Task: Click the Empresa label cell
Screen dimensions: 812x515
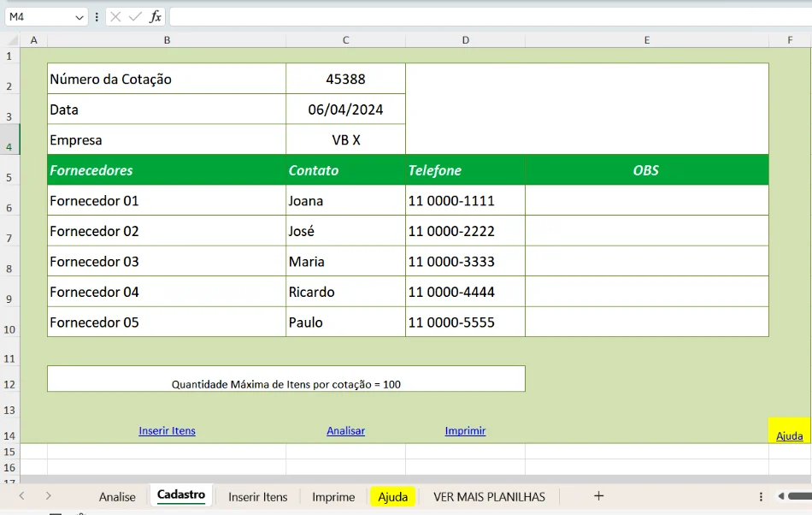Action: click(x=167, y=140)
